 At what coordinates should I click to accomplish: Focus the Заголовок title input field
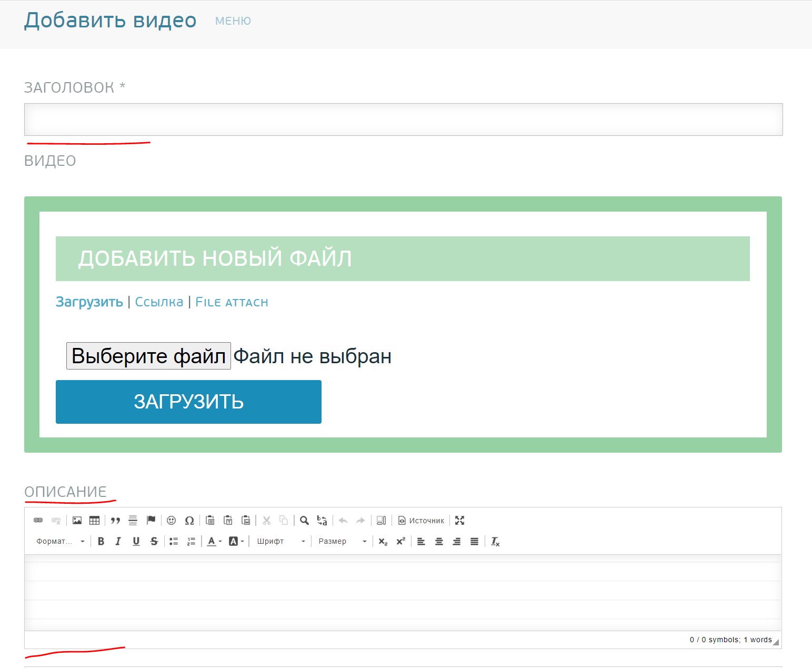[x=403, y=119]
